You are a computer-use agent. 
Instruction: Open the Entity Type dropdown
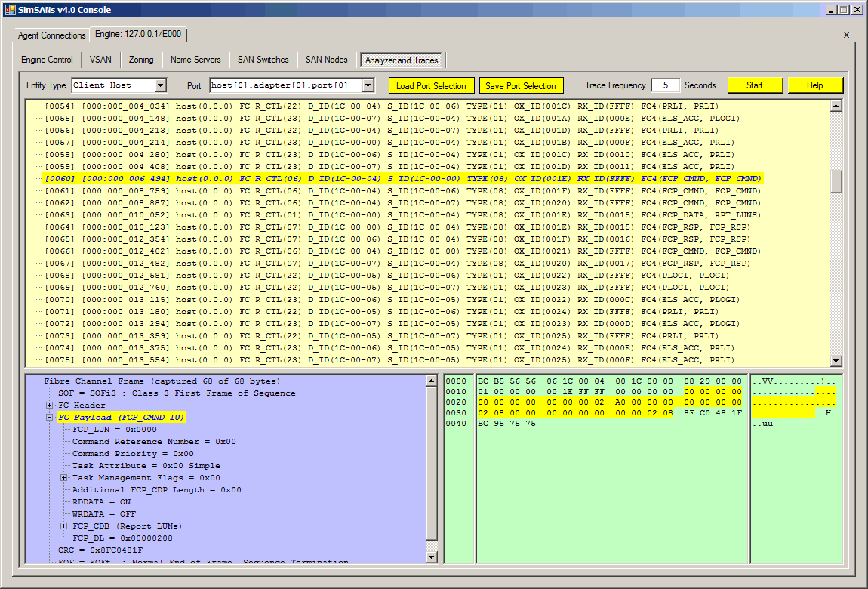coord(160,85)
